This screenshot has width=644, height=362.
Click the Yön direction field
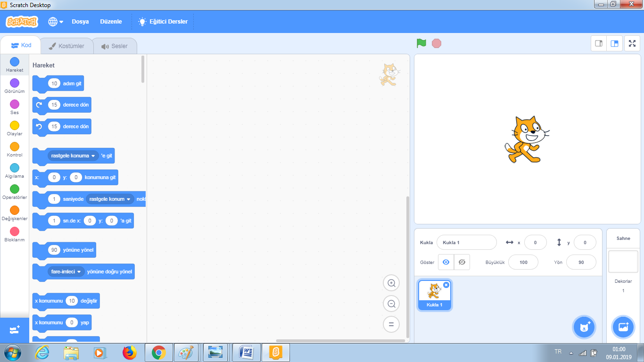pyautogui.click(x=581, y=262)
